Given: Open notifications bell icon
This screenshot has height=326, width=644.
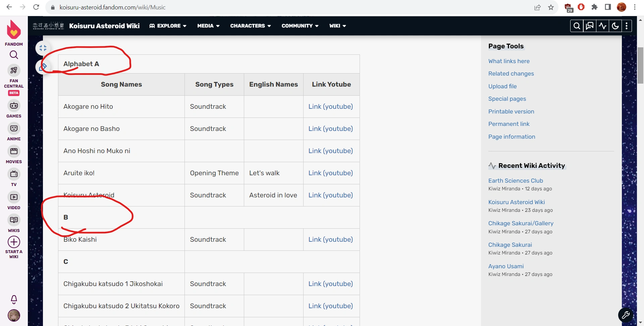Looking at the screenshot, I should click(14, 299).
